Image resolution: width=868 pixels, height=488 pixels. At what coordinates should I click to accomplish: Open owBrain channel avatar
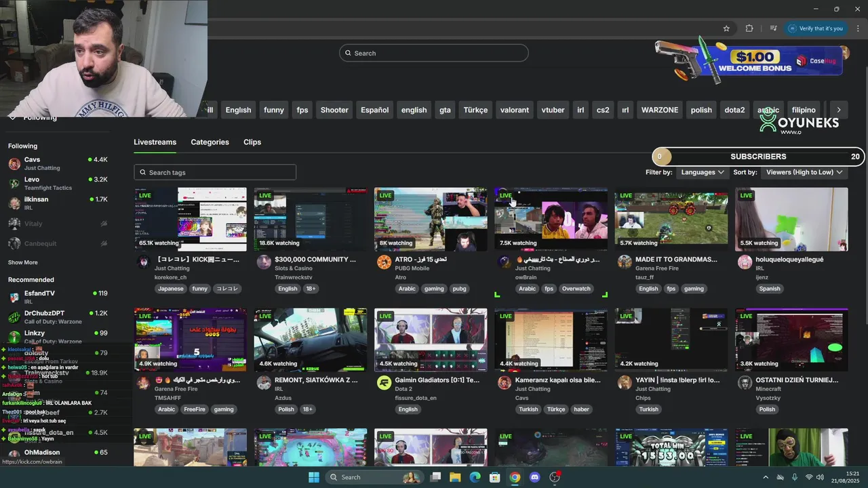pos(504,262)
